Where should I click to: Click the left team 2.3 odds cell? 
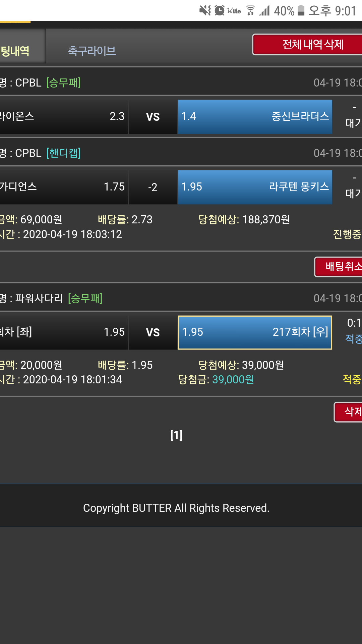pyautogui.click(x=63, y=116)
